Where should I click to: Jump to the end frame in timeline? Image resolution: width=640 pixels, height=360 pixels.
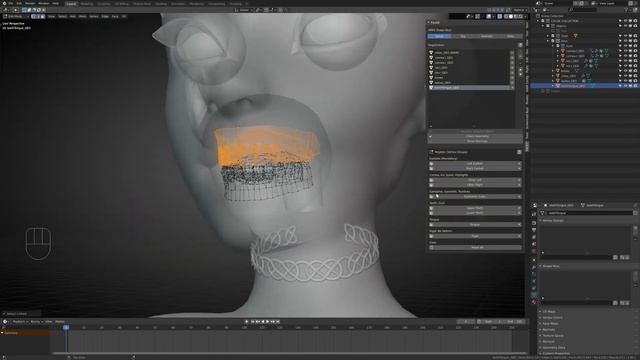[278, 322]
